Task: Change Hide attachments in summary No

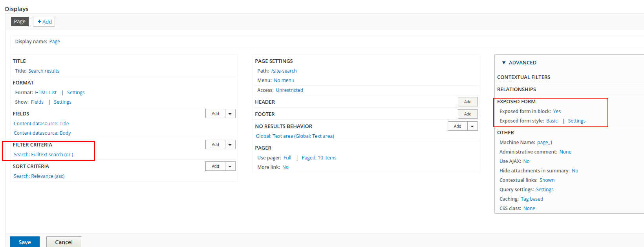Action: pos(575,171)
